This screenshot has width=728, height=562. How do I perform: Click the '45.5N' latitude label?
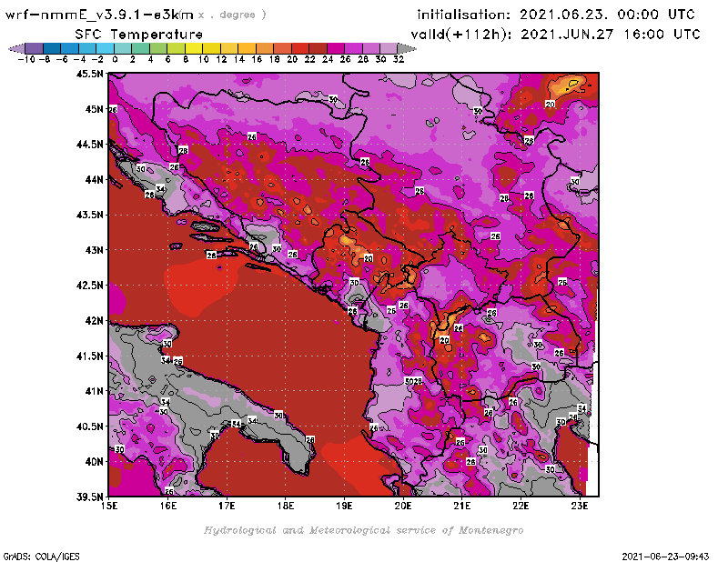coord(89,74)
